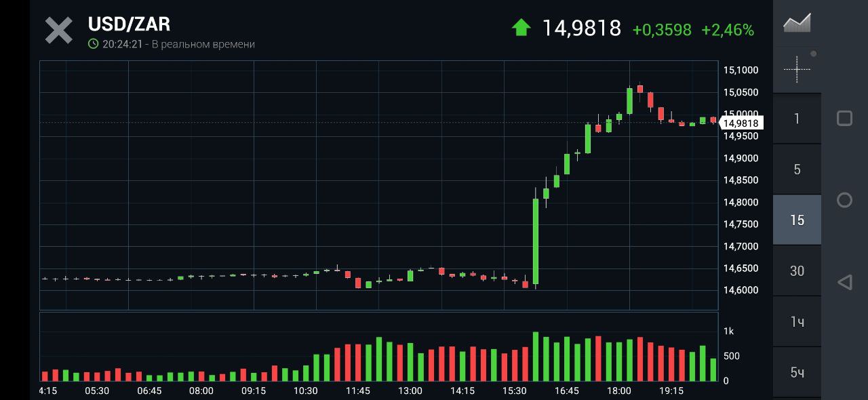Image resolution: width=868 pixels, height=400 pixels.
Task: Close the USD/ZAR chart with X icon
Action: [58, 31]
